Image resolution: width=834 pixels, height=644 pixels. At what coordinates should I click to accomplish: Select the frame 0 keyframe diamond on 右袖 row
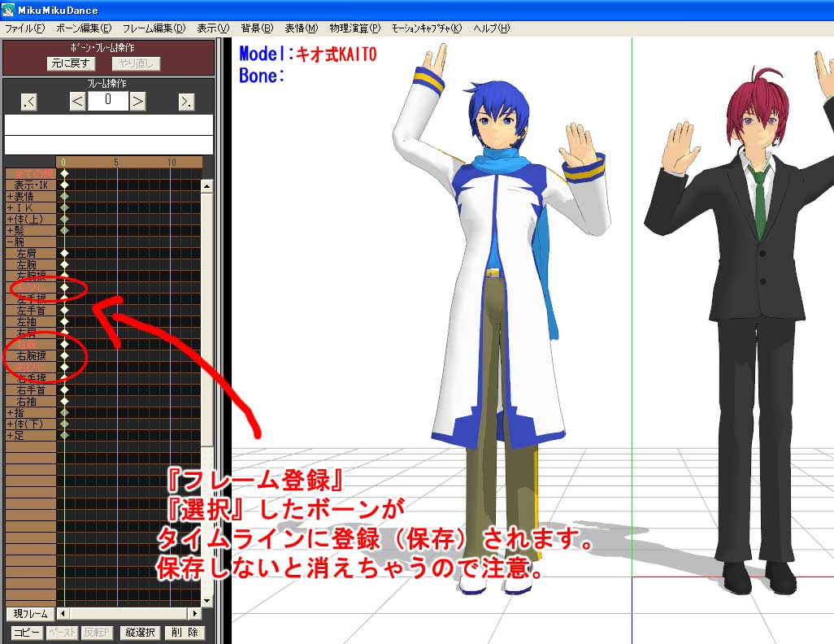(64, 402)
